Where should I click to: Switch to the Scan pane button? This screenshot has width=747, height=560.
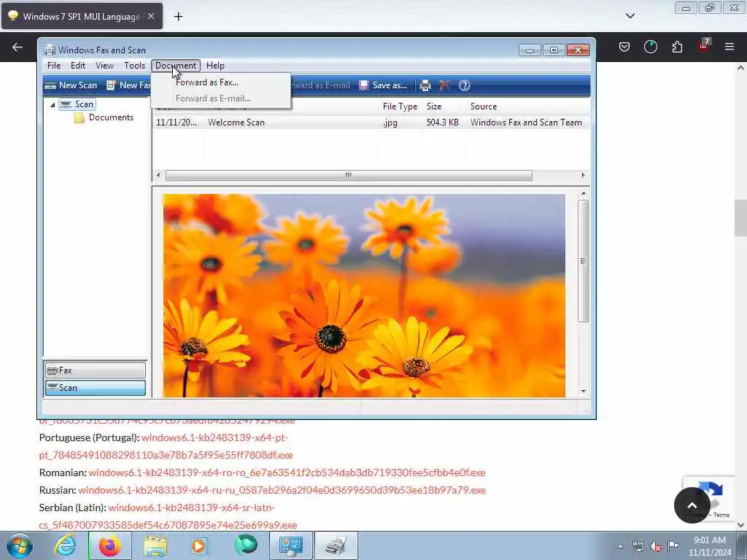[x=96, y=388]
